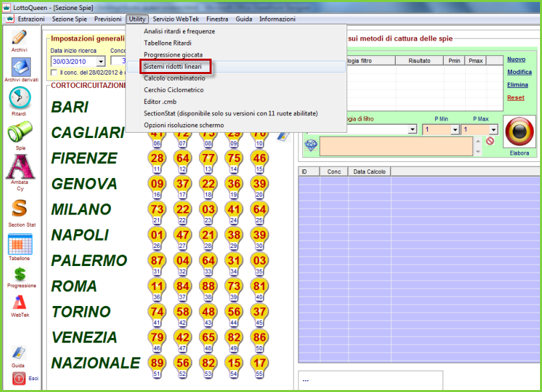Click the LottoQueen crown menu icon

(10, 19)
